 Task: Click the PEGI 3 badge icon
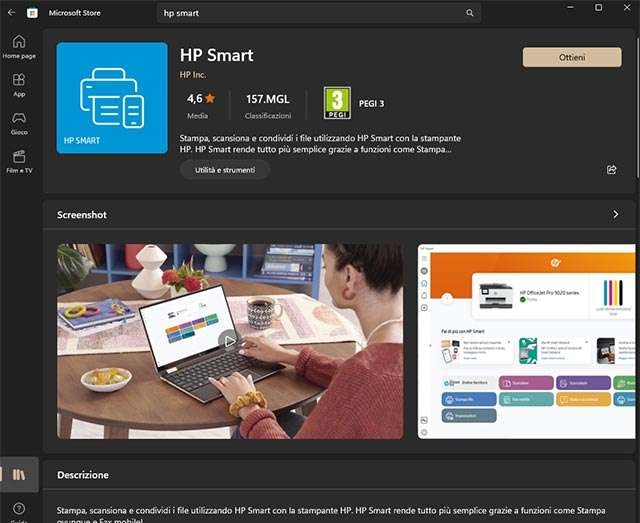pyautogui.click(x=337, y=103)
